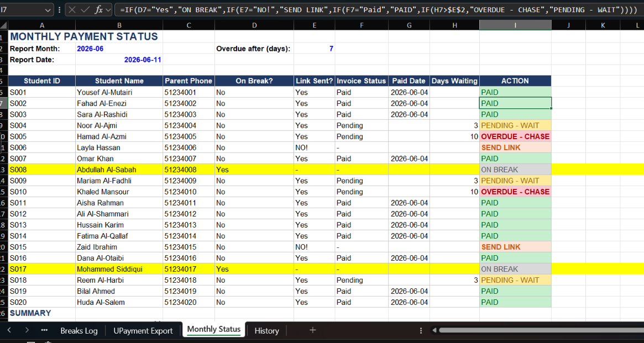The width and height of the screenshot is (644, 343).
Task: Expand the Name Box dropdown arrow
Action: (x=48, y=10)
